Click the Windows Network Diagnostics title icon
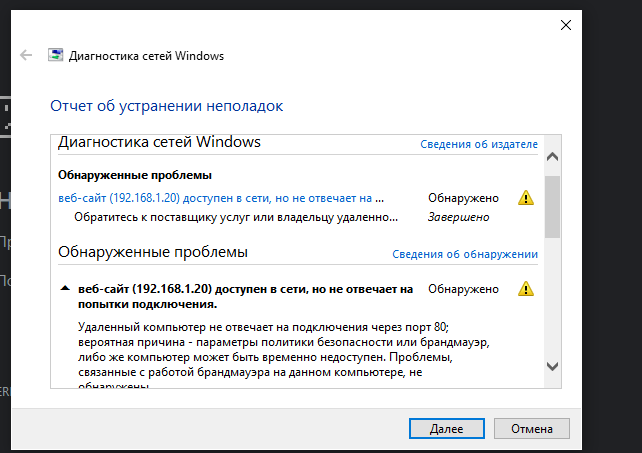 56,55
